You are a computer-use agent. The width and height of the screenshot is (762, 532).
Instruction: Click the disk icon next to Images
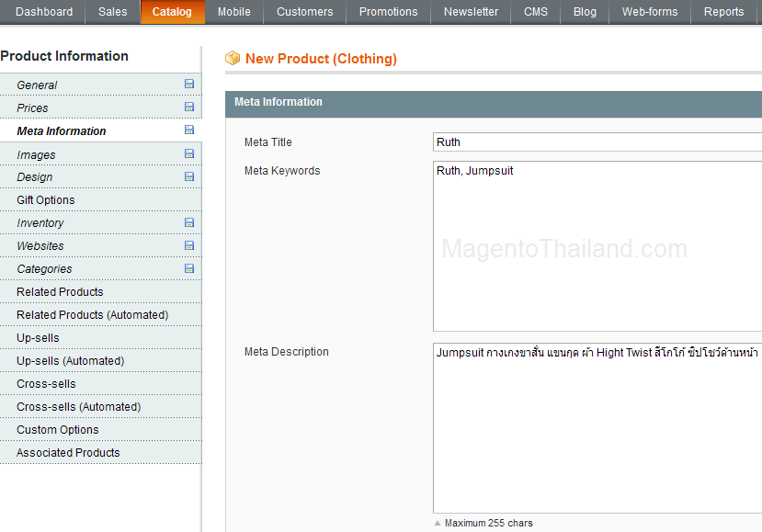189,154
